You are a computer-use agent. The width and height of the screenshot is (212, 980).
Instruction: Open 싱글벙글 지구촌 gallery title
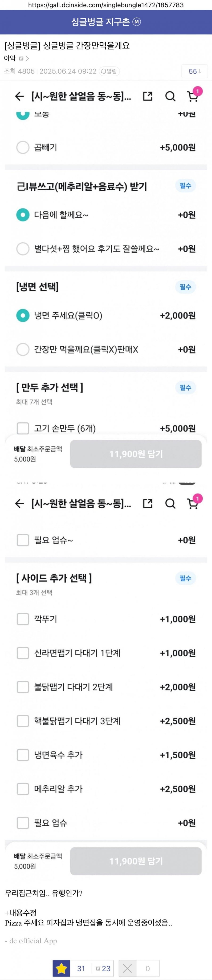tap(101, 22)
